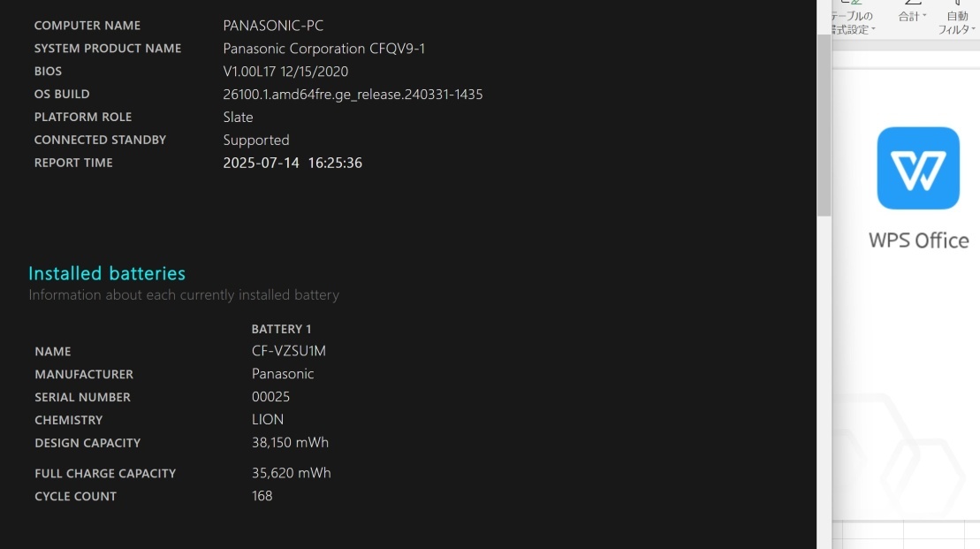
Task: Click the 自動フィルタ label in the ribbon
Action: point(955,22)
